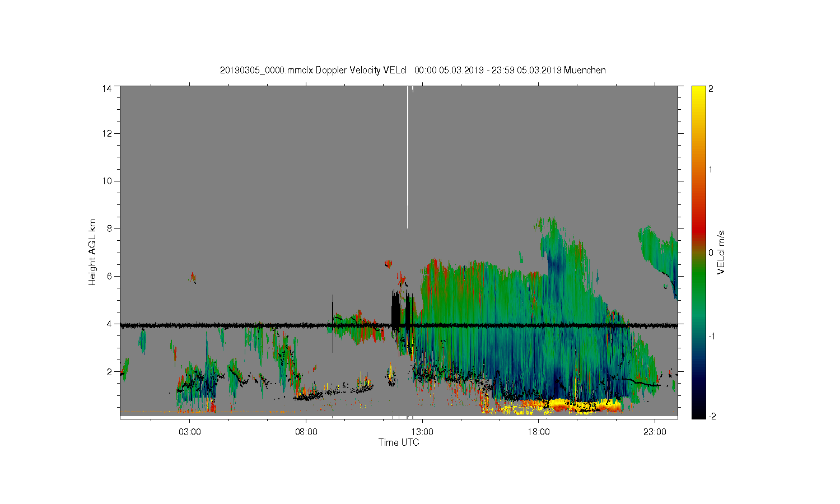Screen dimensions: 840x504
Task: Click the colorbar tick label -1
Action: tap(712, 336)
